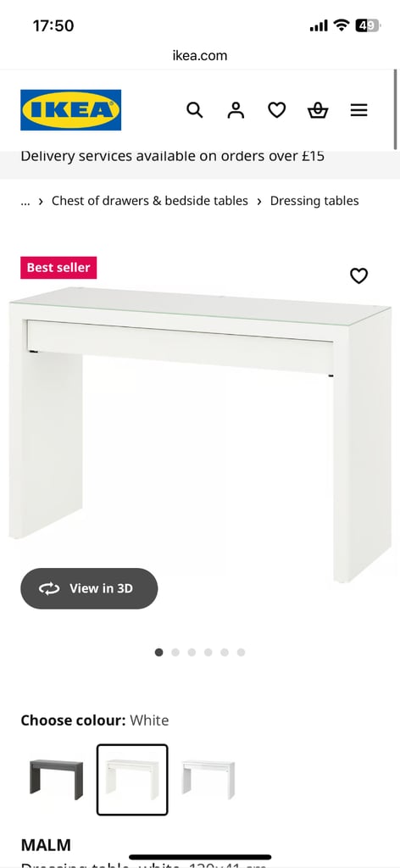Viewport: 400px width, 868px height.
Task: Open the search magnifier icon
Action: (194, 110)
